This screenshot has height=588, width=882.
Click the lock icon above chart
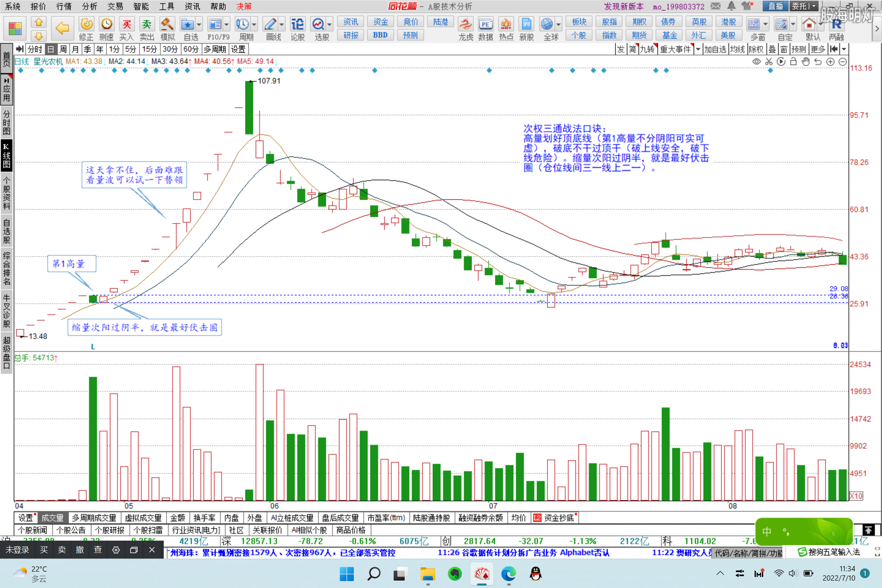(793, 62)
